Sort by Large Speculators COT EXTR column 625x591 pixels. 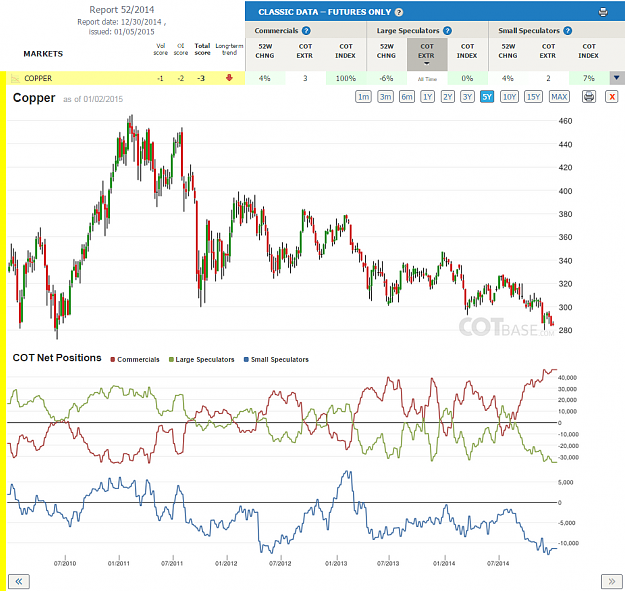(x=427, y=54)
